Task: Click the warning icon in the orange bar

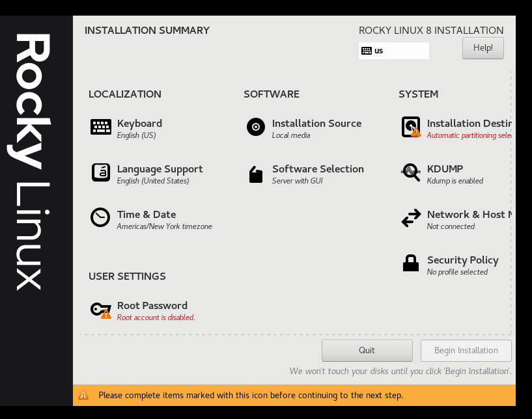Action: (x=83, y=395)
